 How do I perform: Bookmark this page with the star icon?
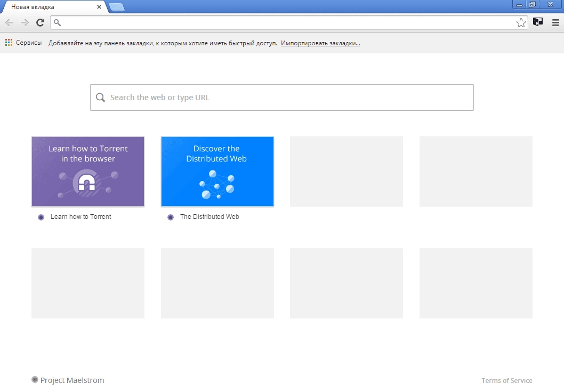(x=521, y=23)
